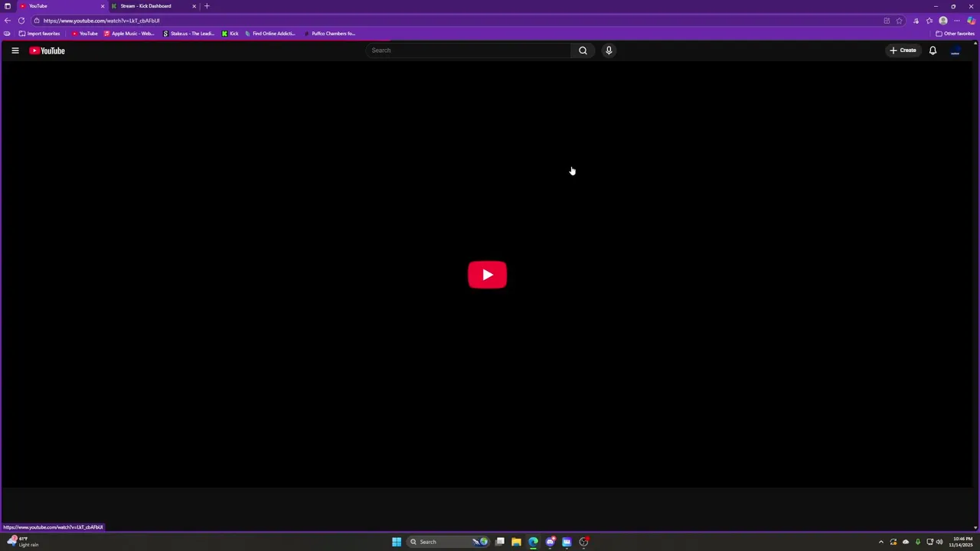980x551 pixels.
Task: Refresh the current page
Action: click(21, 21)
